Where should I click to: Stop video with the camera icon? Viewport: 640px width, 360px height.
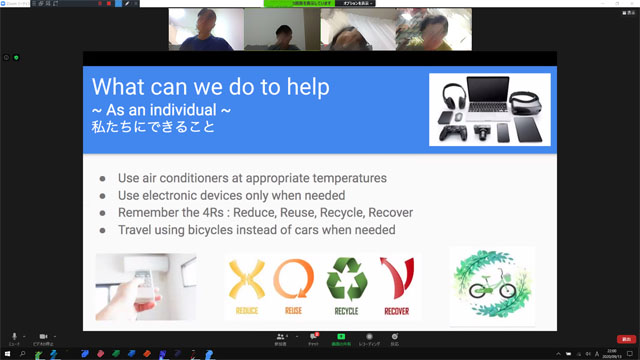(43, 338)
